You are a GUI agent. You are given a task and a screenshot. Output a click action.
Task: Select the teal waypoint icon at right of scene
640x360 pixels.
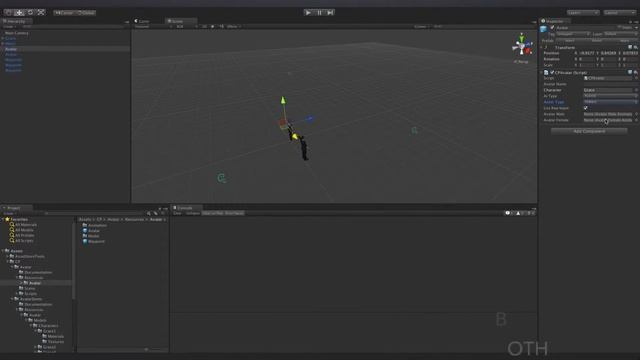point(414,131)
